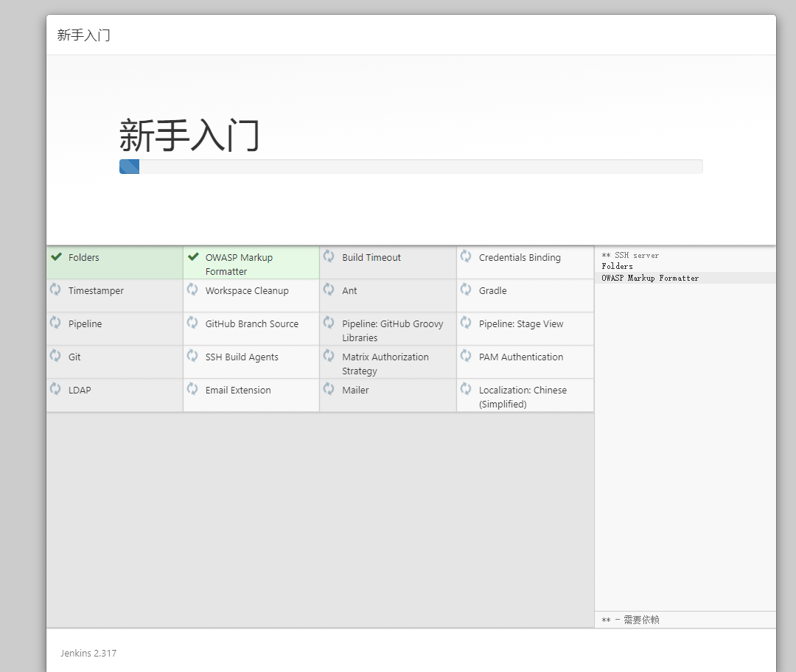Click the pending spinner icon for Build Timeout
The height and width of the screenshot is (672, 796).
[x=329, y=256]
